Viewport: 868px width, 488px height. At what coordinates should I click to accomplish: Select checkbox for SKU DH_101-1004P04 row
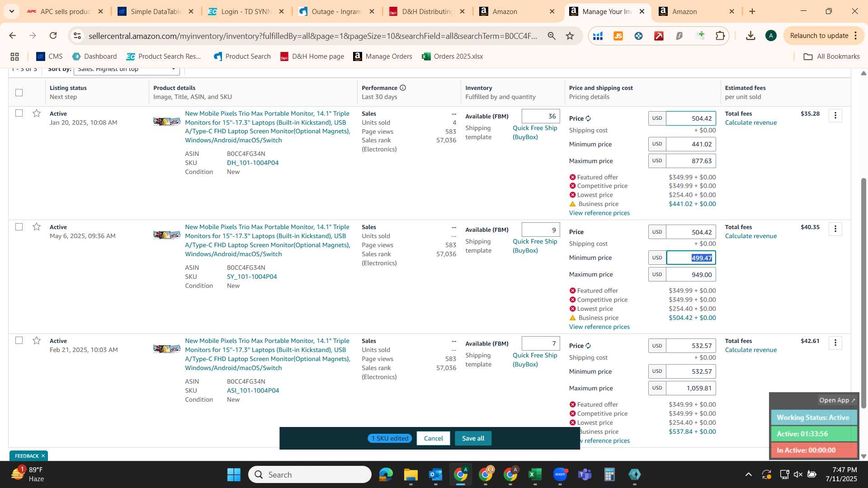pyautogui.click(x=19, y=113)
